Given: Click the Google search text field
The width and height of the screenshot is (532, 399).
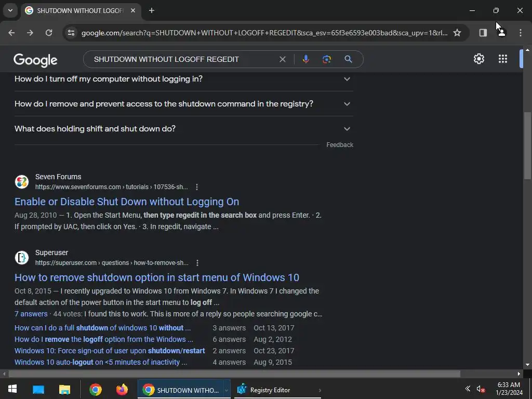Looking at the screenshot, I should (x=182, y=59).
